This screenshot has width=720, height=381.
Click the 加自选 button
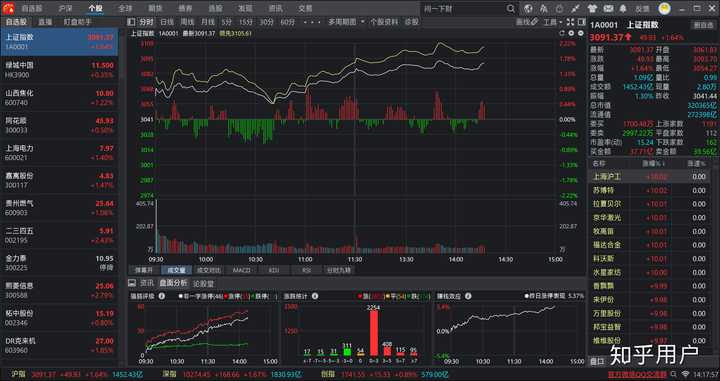click(x=703, y=25)
